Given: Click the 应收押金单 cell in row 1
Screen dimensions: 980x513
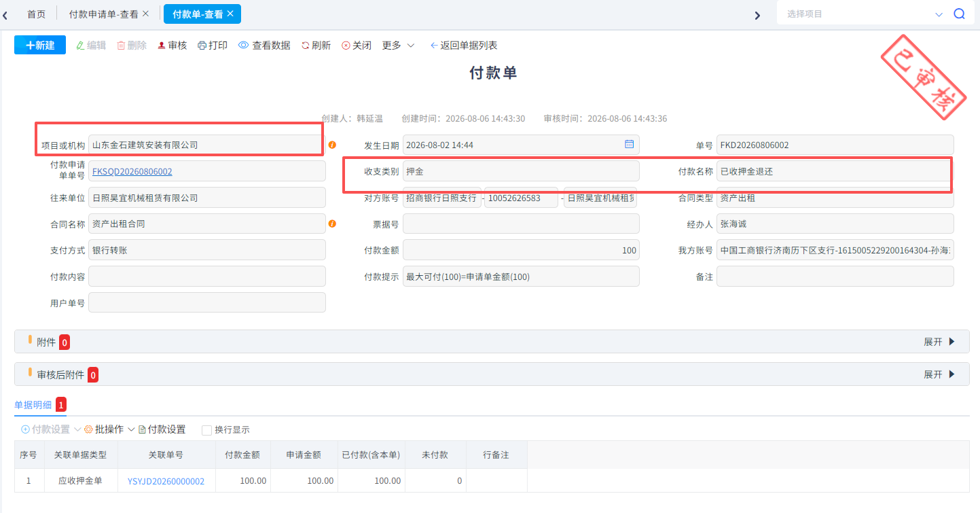Looking at the screenshot, I should pyautogui.click(x=80, y=480).
